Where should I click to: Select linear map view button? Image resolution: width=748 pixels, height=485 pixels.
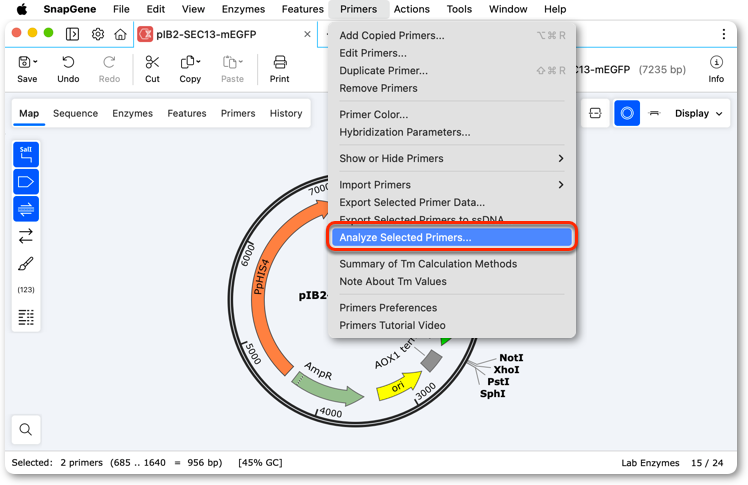point(654,113)
